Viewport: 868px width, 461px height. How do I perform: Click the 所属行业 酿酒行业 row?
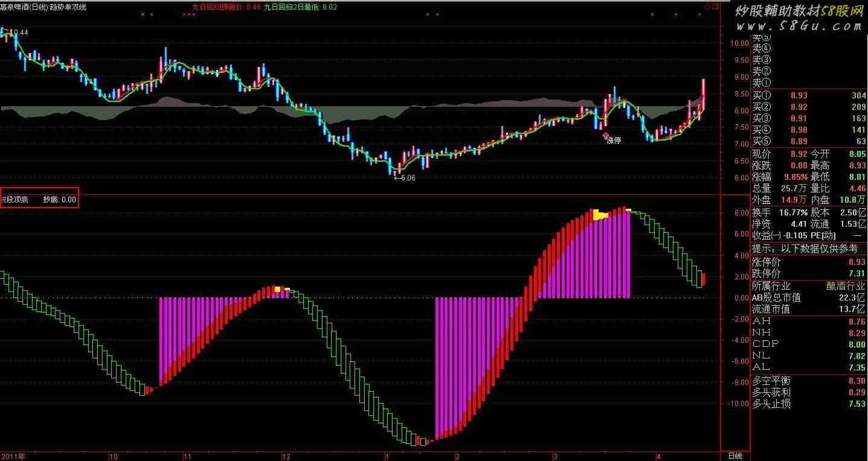[x=809, y=286]
